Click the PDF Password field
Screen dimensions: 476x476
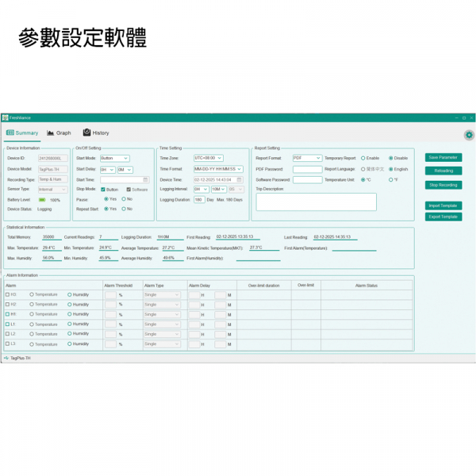[x=307, y=169]
